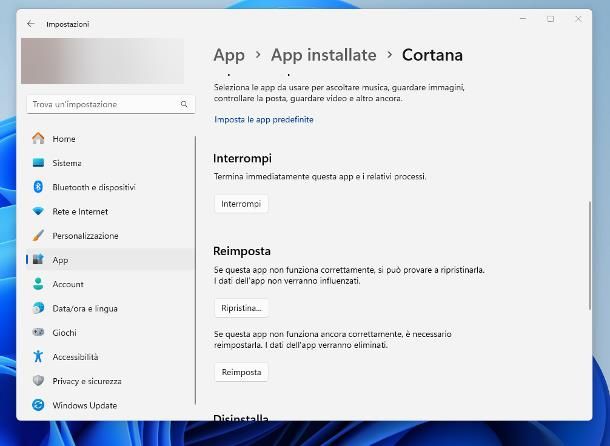Click text 'Termina immediatamente questa app'
This screenshot has width=610, height=446.
tap(284, 177)
